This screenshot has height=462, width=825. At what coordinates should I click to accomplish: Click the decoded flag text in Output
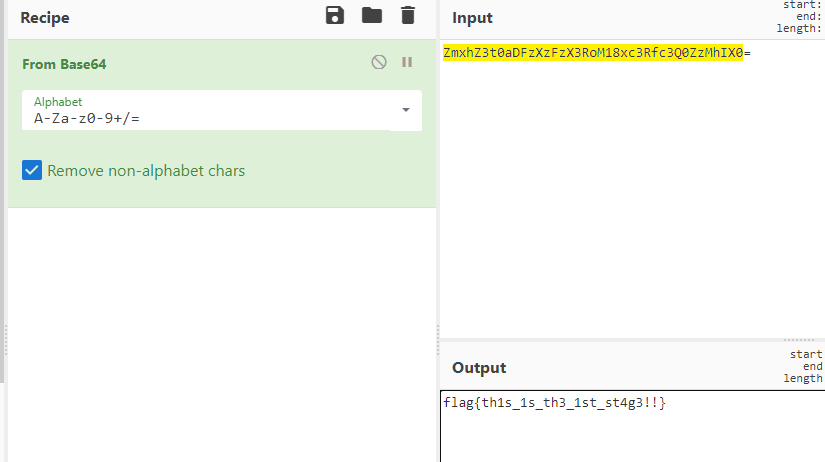(554, 402)
